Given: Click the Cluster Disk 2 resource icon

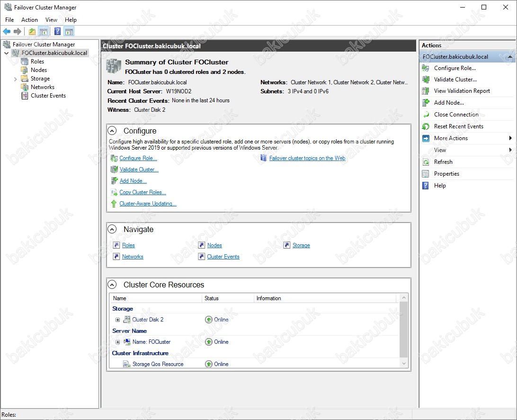Looking at the screenshot, I should pyautogui.click(x=127, y=320).
